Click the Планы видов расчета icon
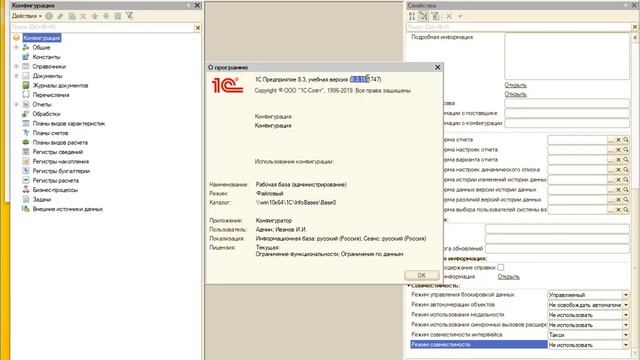Screen dimensions: 640x360 (x=26, y=142)
